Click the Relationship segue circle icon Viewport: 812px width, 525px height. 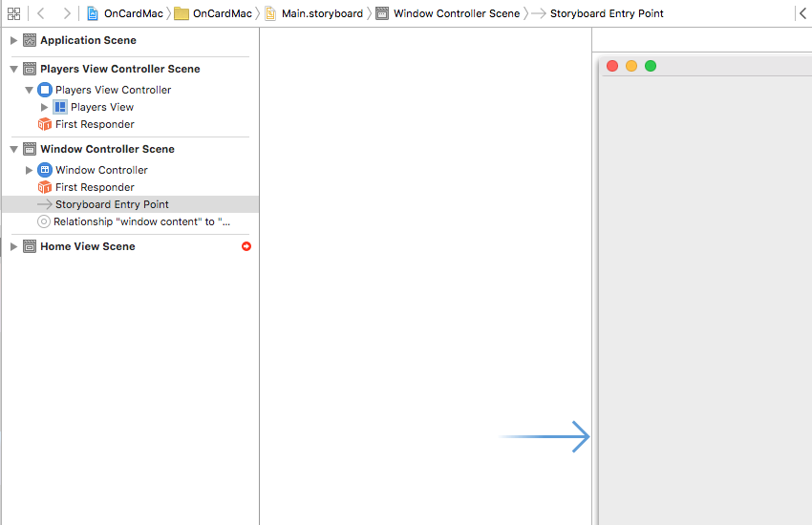pyautogui.click(x=44, y=221)
